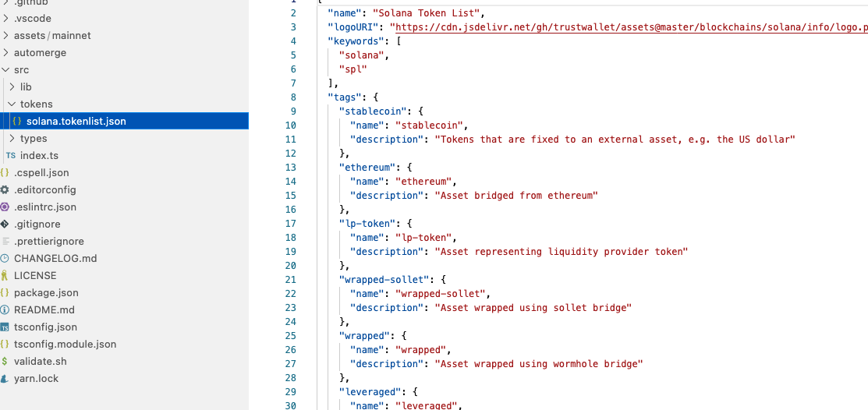Open index.ts file
Viewport: 868px width, 410px height.
coord(39,155)
